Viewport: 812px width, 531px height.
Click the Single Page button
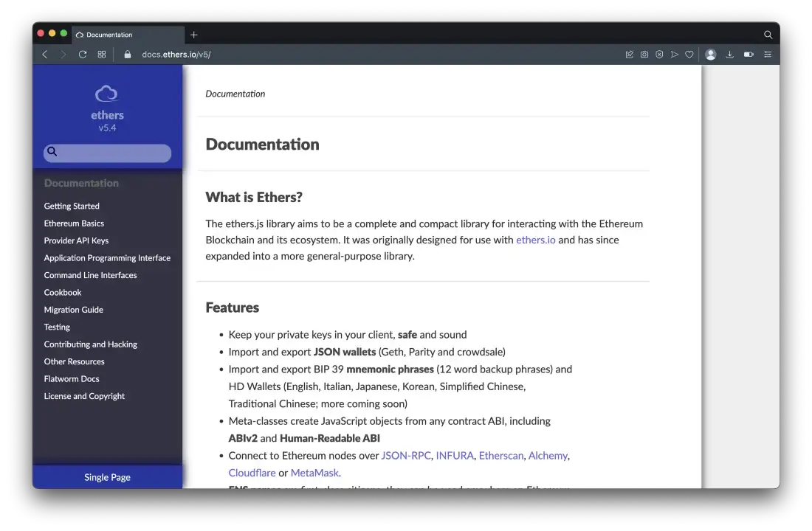coord(107,477)
